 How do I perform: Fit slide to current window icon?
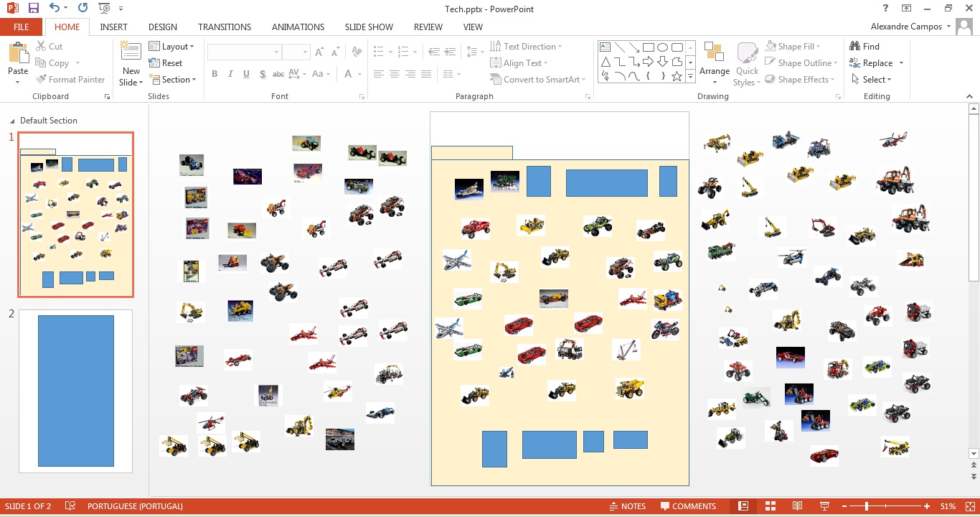pos(969,506)
